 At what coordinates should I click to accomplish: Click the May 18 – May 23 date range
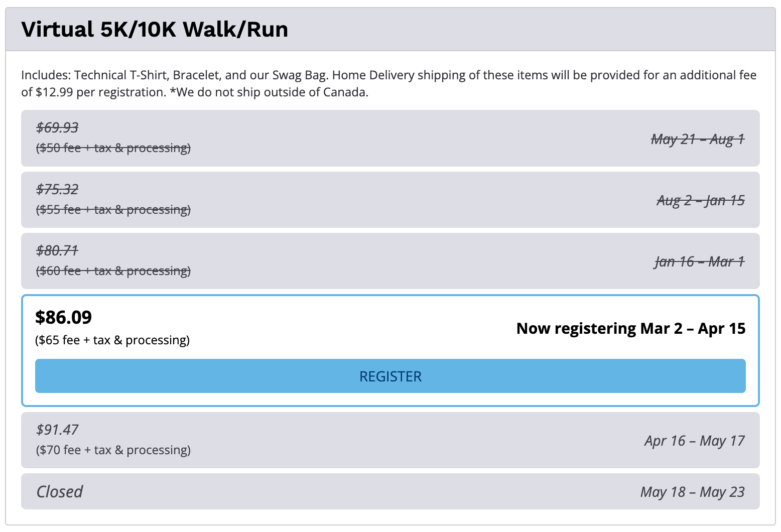tap(692, 492)
